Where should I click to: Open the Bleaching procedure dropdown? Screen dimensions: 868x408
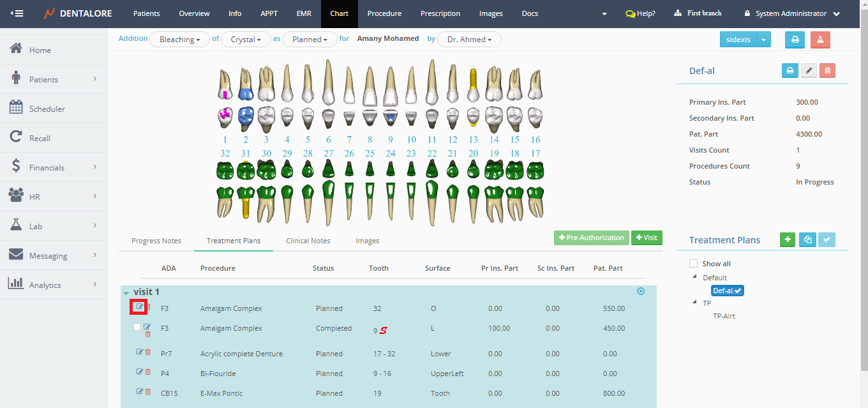(179, 40)
